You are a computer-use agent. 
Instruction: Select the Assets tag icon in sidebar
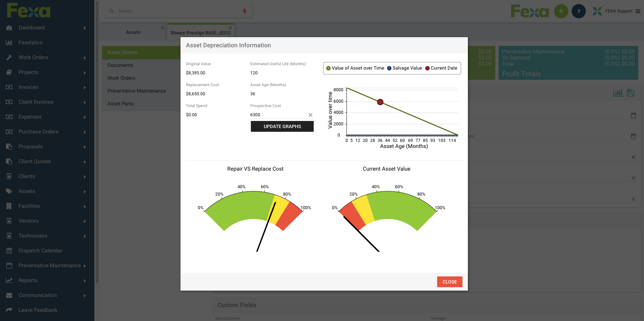[x=9, y=191]
